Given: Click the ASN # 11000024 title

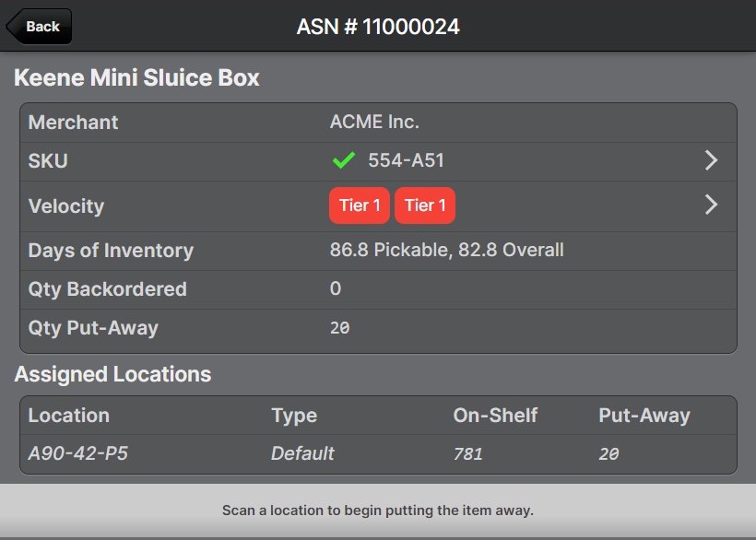Looking at the screenshot, I should 378,27.
